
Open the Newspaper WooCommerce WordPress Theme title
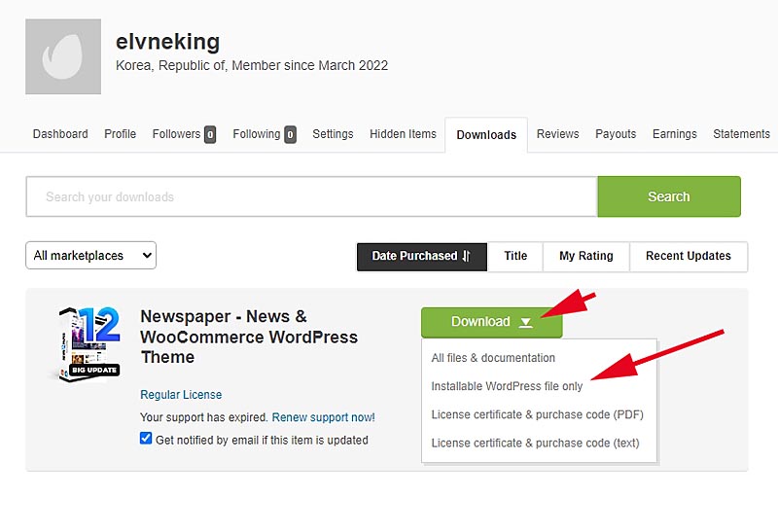coord(249,337)
